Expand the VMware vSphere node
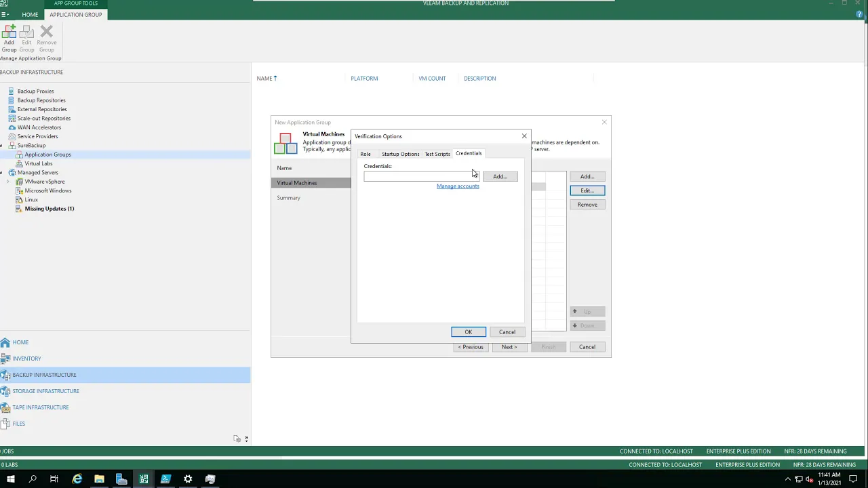This screenshot has width=868, height=488. 9,182
